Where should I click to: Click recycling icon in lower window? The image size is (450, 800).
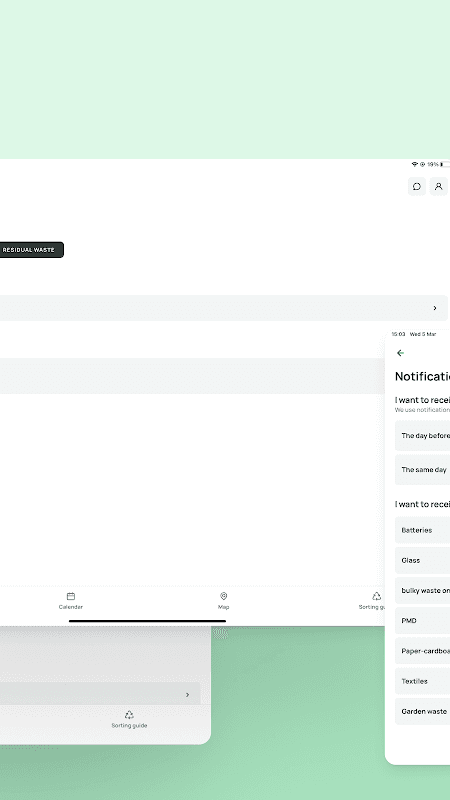[x=129, y=715]
